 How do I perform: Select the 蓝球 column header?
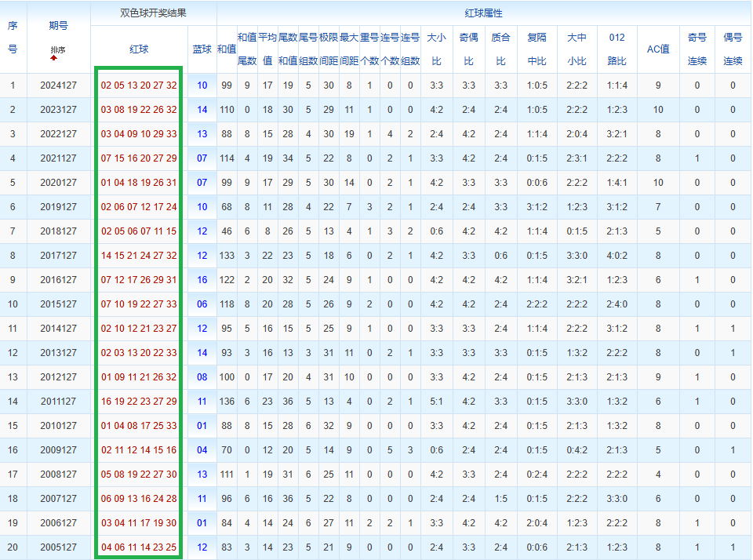tap(202, 49)
